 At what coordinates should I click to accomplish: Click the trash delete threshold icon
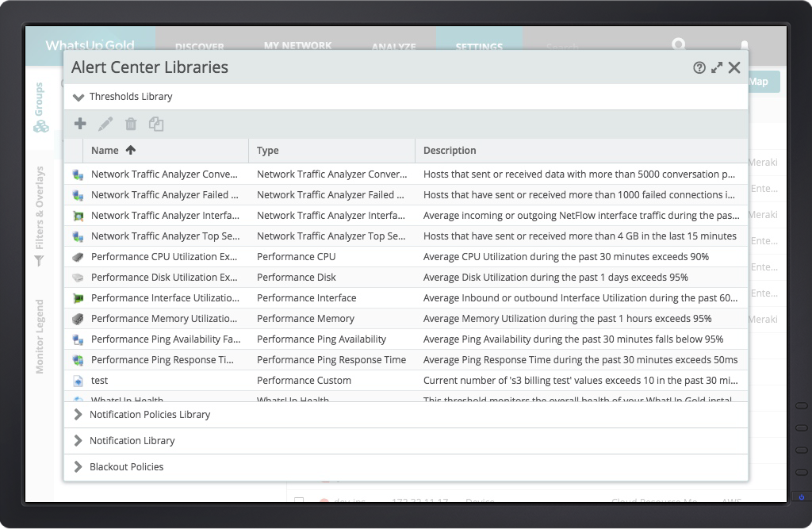(131, 124)
